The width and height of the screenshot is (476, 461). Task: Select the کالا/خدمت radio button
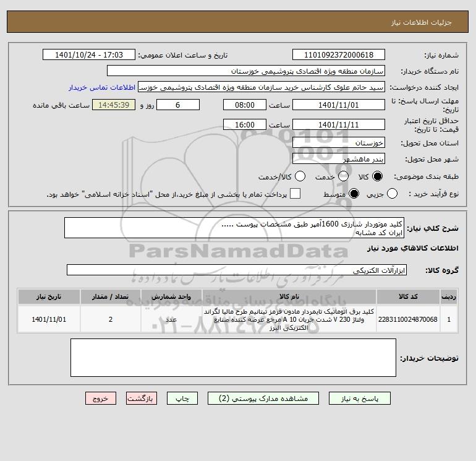point(300,176)
